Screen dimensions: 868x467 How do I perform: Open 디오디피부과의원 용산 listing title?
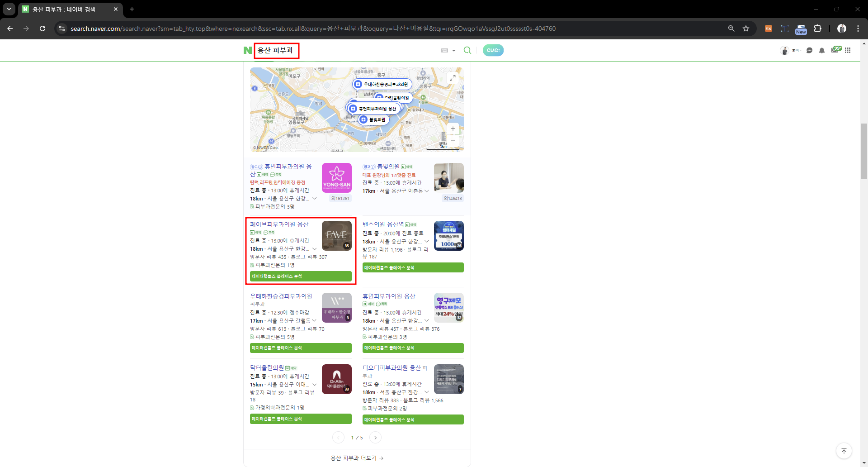pos(392,368)
